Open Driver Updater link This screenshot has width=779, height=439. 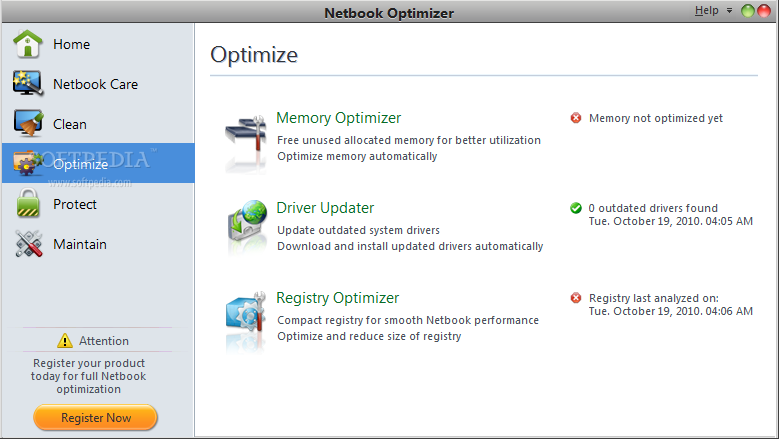click(325, 208)
